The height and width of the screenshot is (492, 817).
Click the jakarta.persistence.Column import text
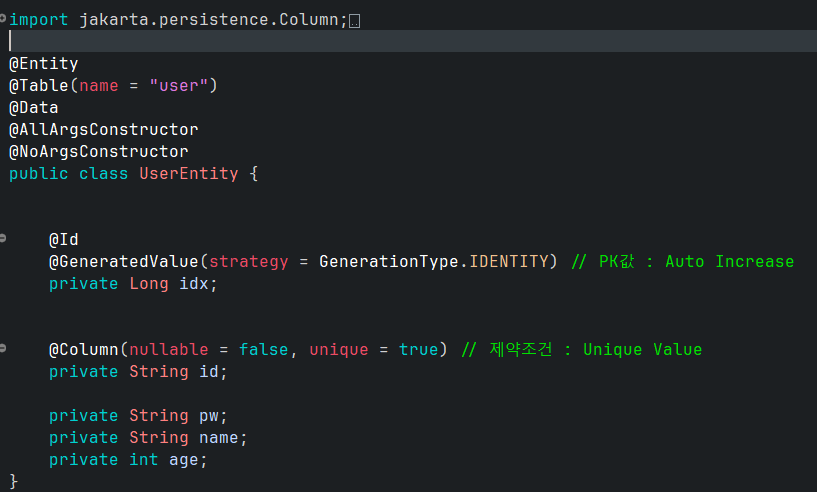[209, 20]
